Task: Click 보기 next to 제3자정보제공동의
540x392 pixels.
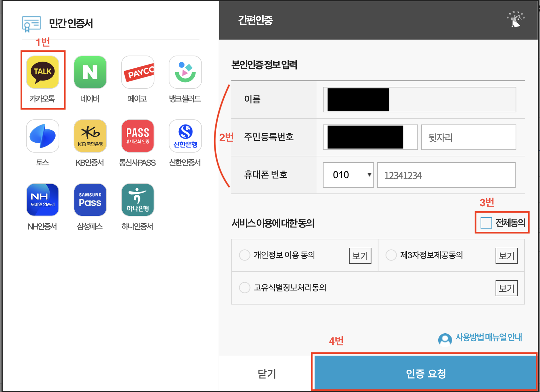Action: (506, 255)
